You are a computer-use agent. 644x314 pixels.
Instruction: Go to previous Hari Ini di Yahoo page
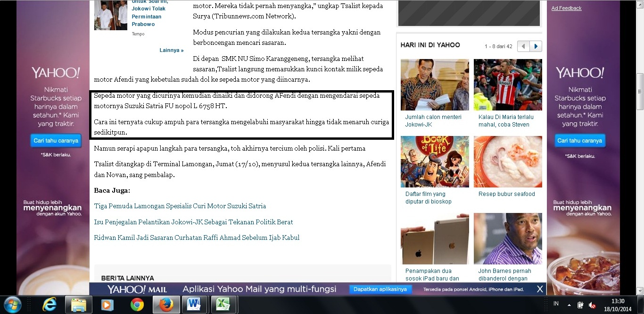tap(523, 46)
